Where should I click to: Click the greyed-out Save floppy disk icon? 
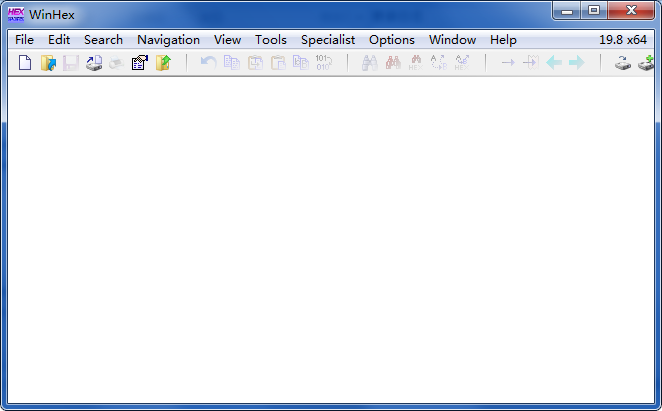pyautogui.click(x=71, y=63)
